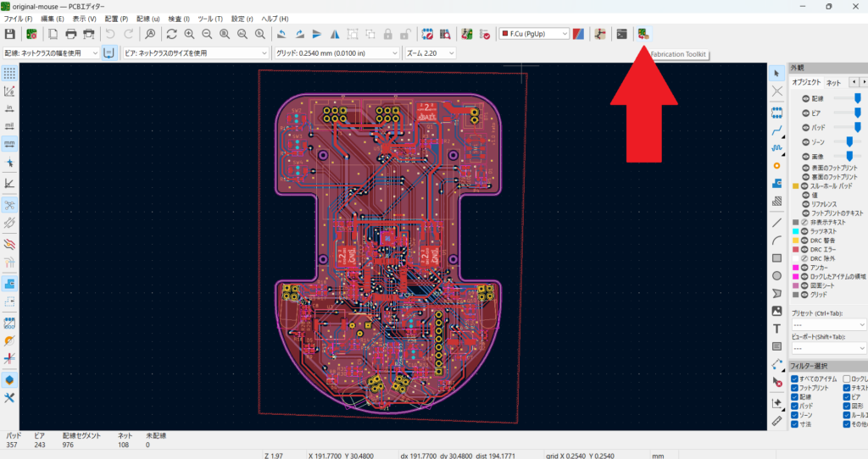The height and width of the screenshot is (459, 868).
Task: Select the draw arc tool
Action: (x=776, y=240)
